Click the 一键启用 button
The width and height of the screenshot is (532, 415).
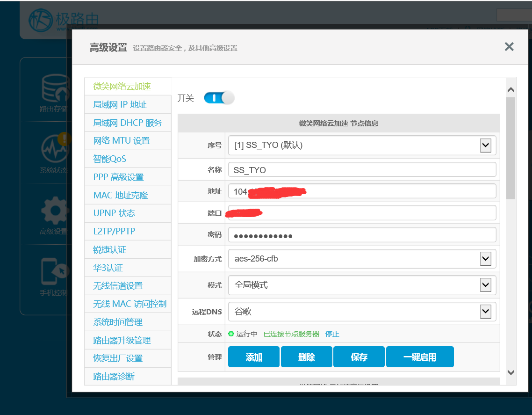pos(420,357)
